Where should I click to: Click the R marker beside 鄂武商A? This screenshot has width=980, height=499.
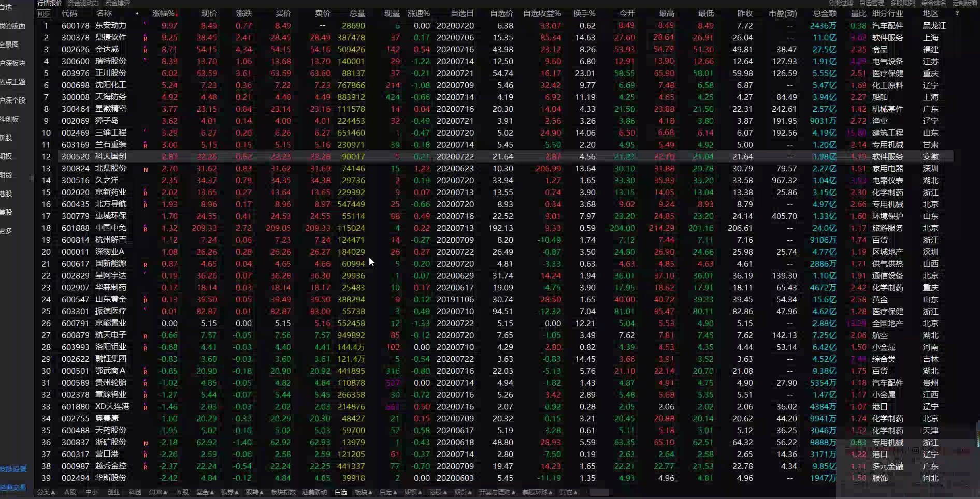(146, 372)
